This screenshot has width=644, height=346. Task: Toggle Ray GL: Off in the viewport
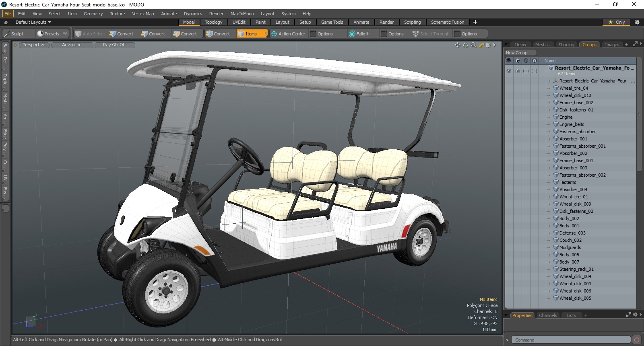[115, 45]
